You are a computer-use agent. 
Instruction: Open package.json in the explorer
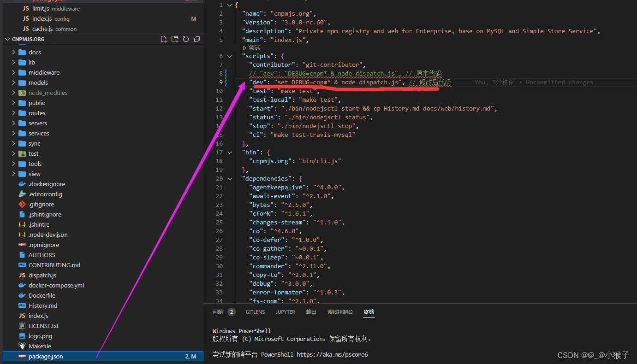pos(103,356)
